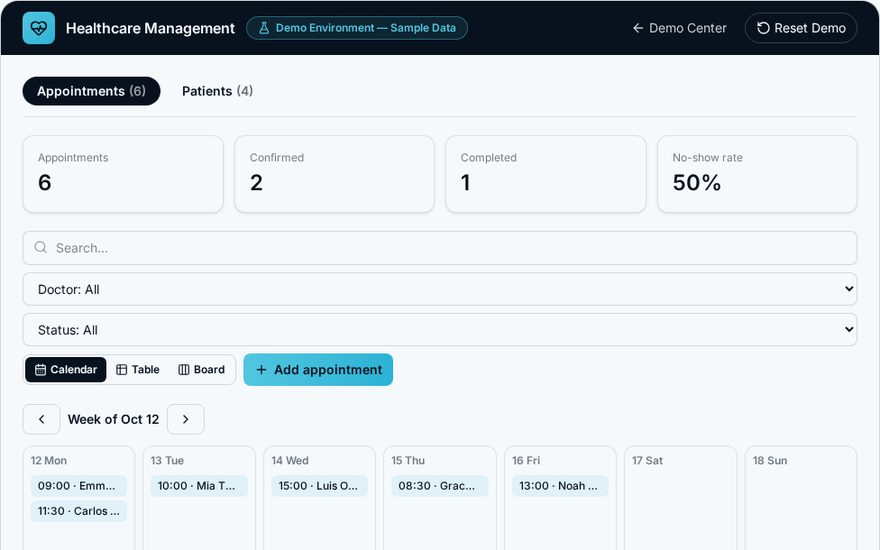Click the 18 Sun day column header

tap(770, 461)
